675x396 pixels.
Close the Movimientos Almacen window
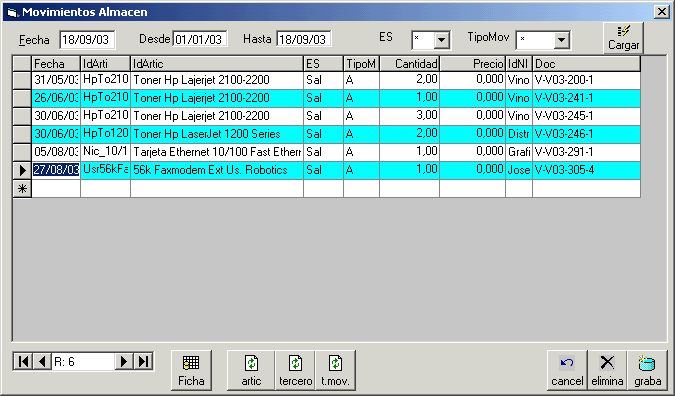(661, 12)
